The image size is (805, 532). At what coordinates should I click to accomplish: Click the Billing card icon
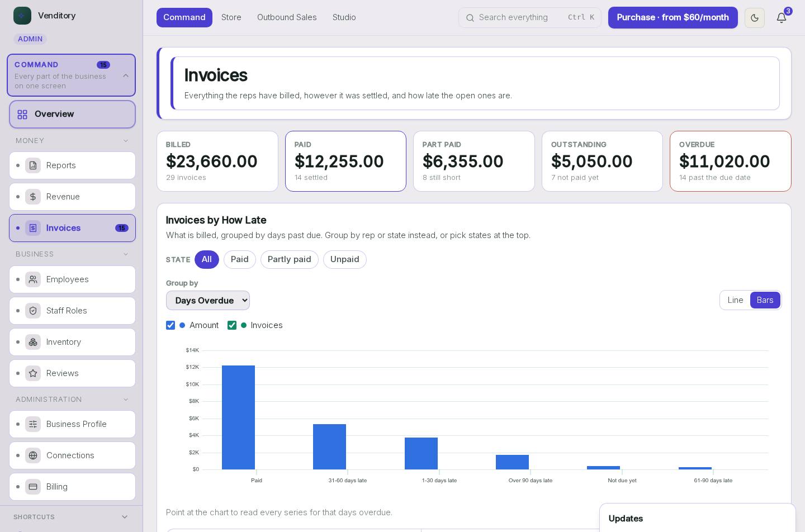(33, 487)
